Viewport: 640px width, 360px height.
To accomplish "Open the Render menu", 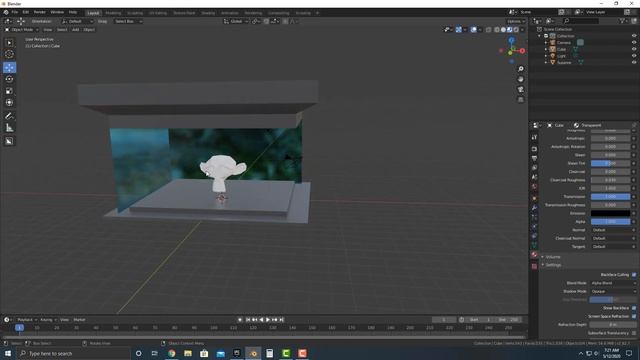I will pyautogui.click(x=40, y=12).
